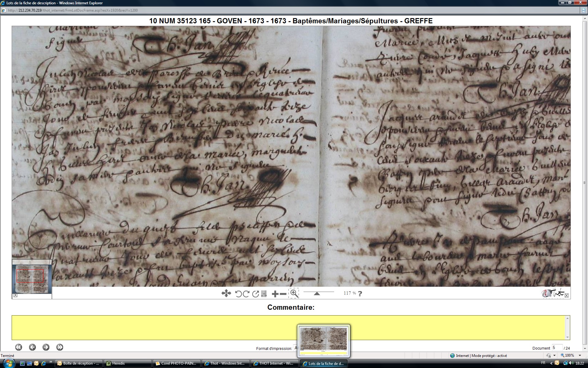Rotate the image counter-clockwise

(239, 294)
